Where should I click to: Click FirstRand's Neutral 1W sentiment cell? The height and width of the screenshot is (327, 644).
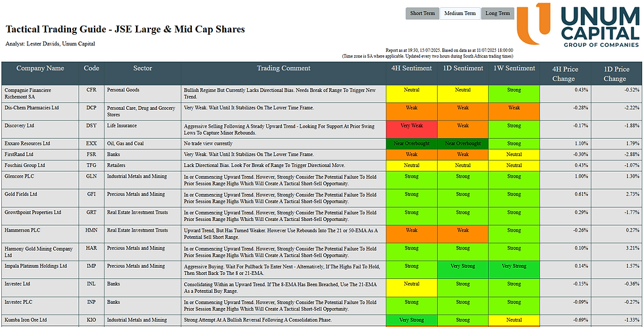(514, 155)
